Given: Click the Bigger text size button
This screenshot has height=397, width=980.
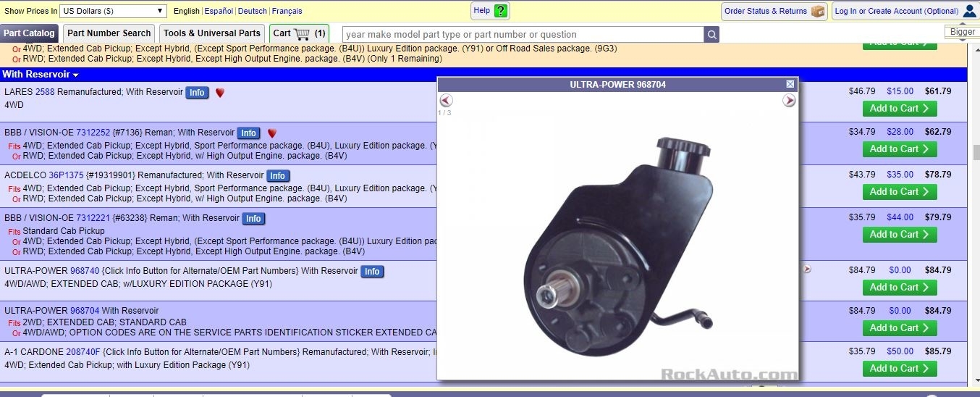Looking at the screenshot, I should pos(962,32).
